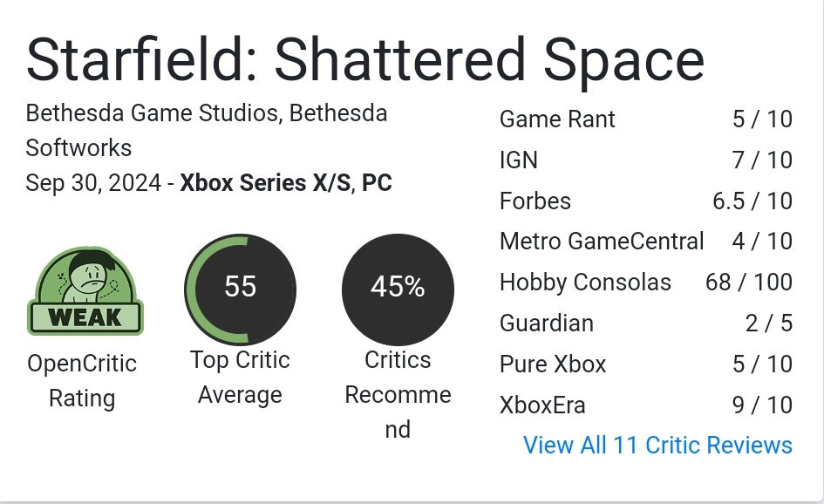Open View All 11 Critic Reviews link

(657, 445)
